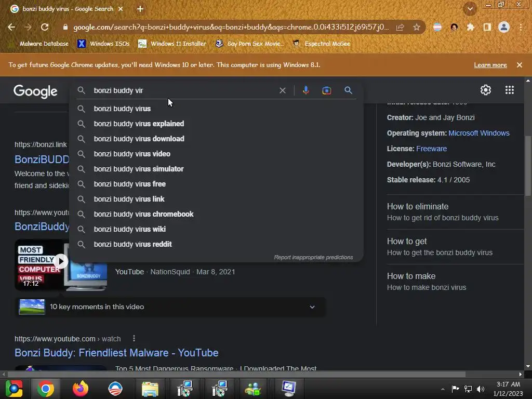The image size is (532, 399).
Task: Search by image with the camera icon
Action: coord(326,90)
